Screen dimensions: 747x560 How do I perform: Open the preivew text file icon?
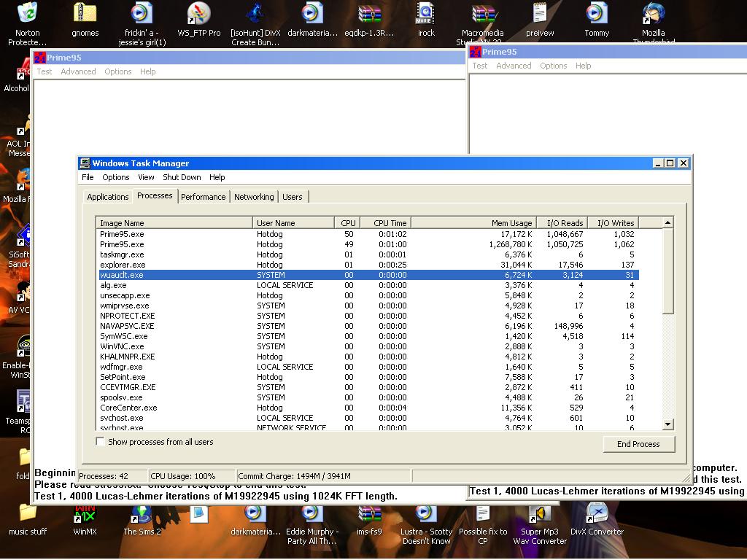pos(539,14)
